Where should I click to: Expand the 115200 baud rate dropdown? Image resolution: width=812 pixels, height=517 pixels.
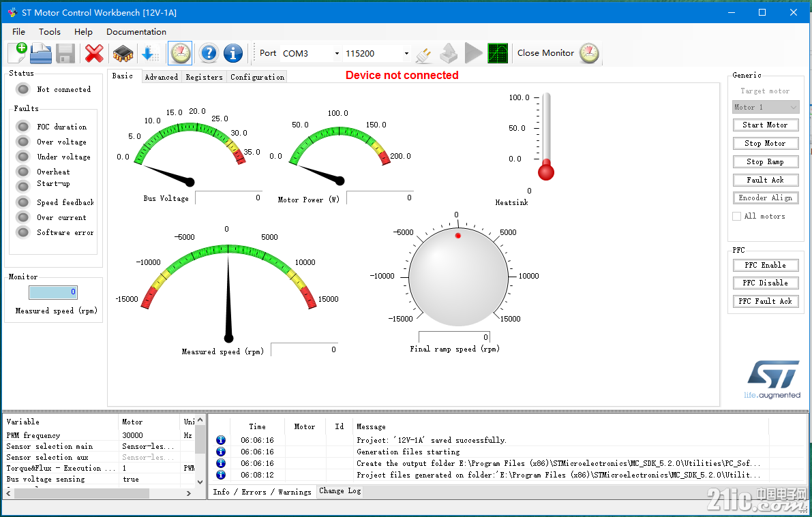point(406,53)
